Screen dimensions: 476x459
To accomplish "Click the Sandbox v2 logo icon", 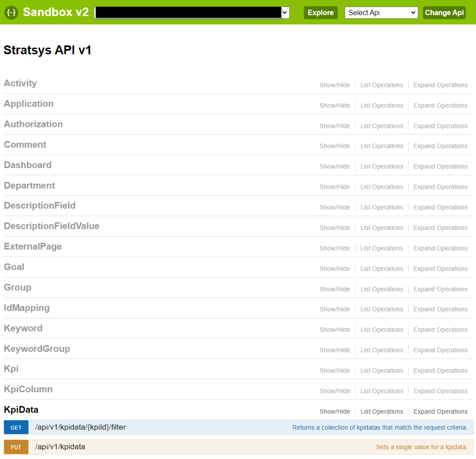I will (11, 12).
